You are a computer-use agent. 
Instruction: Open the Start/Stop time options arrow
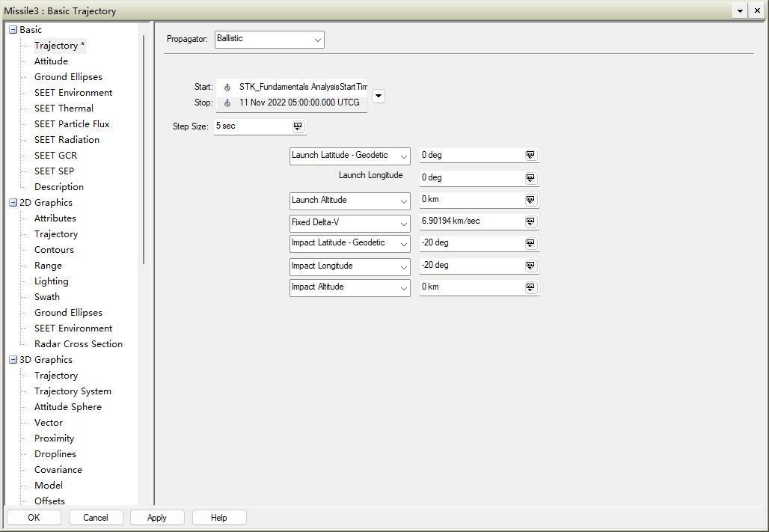point(379,96)
